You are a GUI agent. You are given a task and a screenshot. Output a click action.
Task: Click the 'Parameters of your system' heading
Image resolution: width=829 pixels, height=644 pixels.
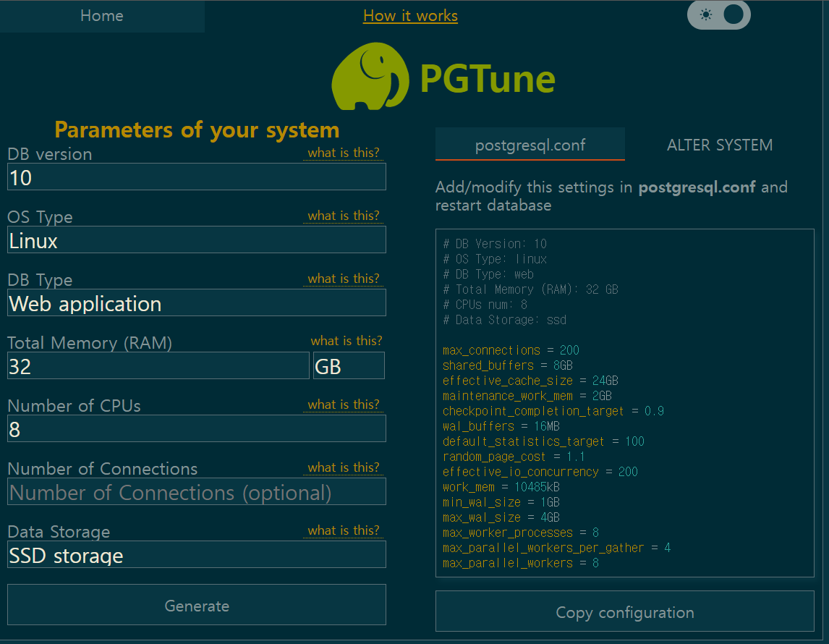(x=197, y=130)
